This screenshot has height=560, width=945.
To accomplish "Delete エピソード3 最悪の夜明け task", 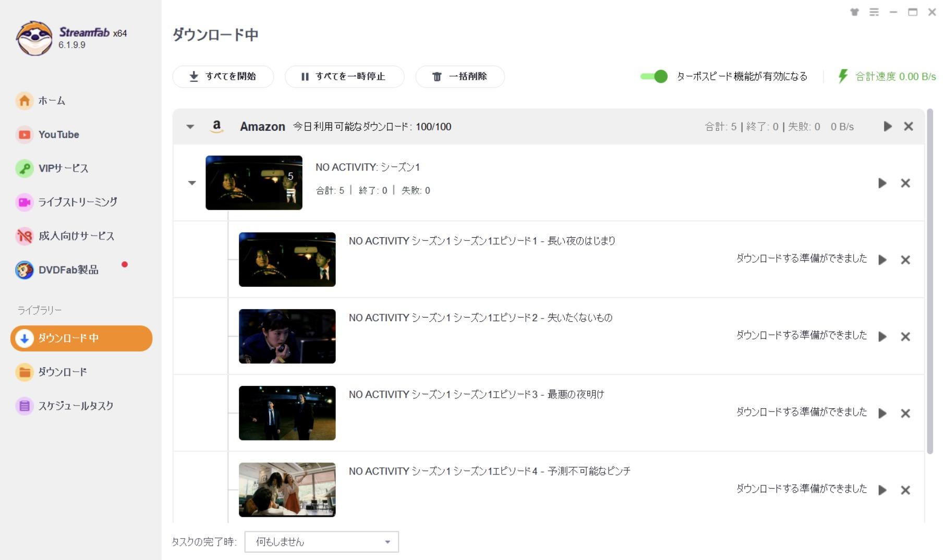I will pyautogui.click(x=905, y=413).
